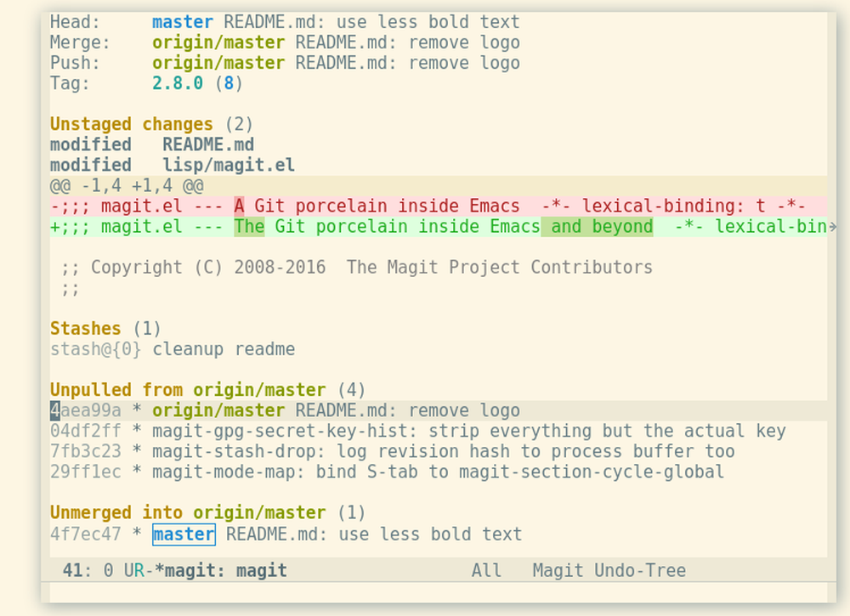Click the Magit major mode indicator

tap(558, 570)
